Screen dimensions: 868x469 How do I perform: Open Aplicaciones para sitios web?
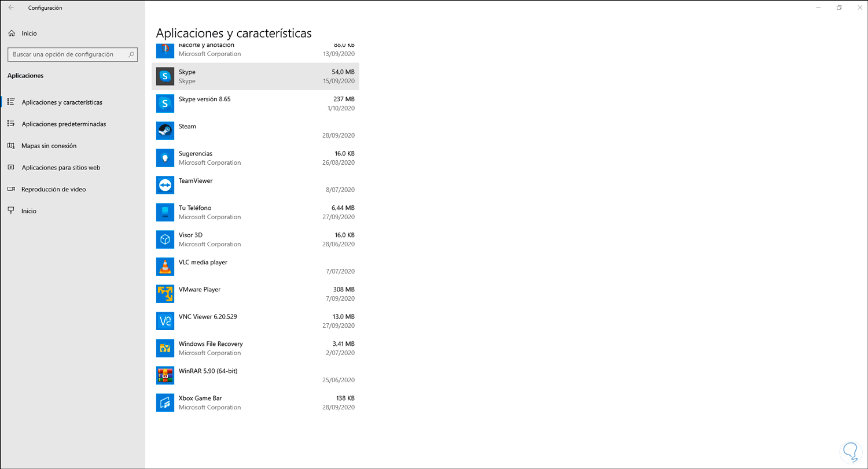coord(61,168)
